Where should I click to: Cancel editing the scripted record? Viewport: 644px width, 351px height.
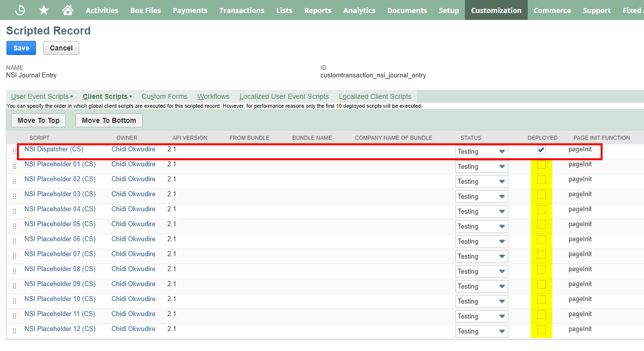[x=61, y=48]
